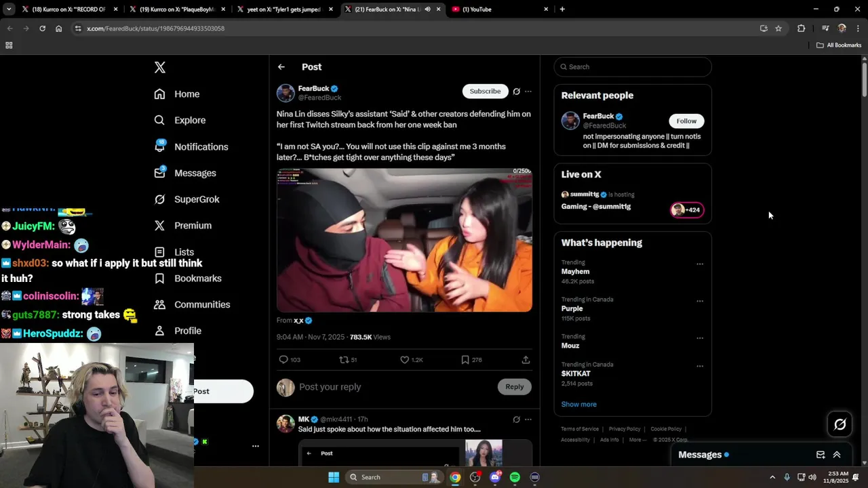Share the post via share icon
Image resolution: width=868 pixels, height=488 pixels.
tap(526, 360)
